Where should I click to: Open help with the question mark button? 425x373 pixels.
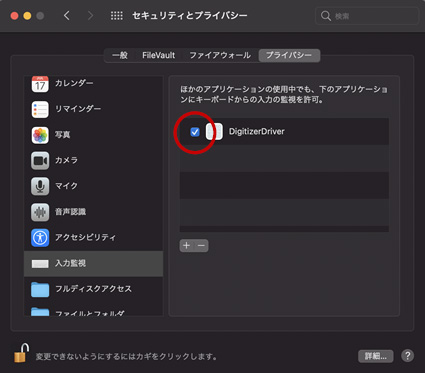point(407,356)
